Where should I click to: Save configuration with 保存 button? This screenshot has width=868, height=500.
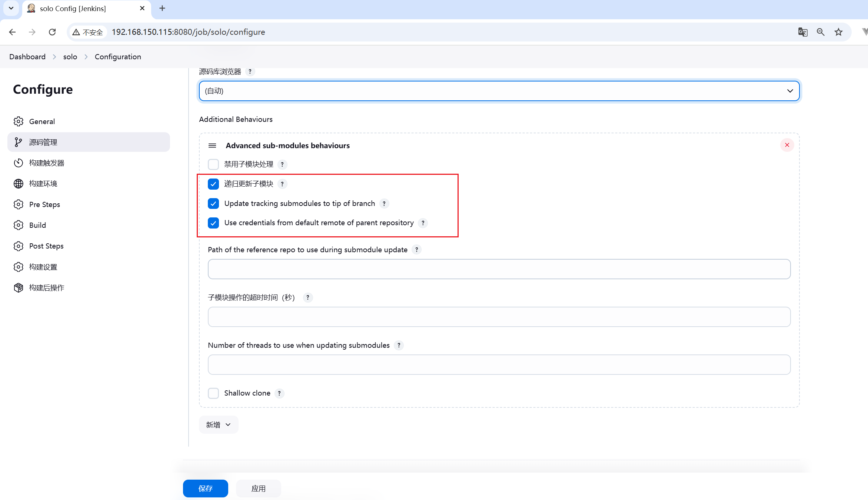tap(206, 489)
